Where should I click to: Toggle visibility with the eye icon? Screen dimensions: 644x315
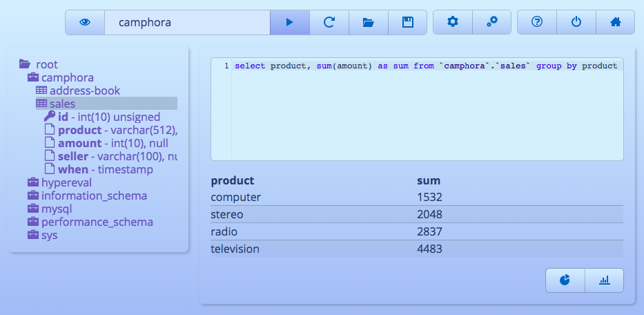tap(85, 22)
